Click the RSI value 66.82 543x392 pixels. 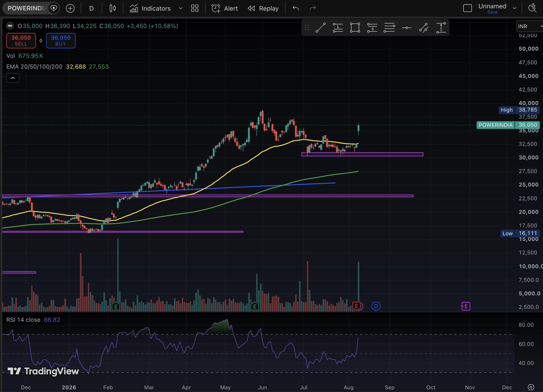pyautogui.click(x=52, y=320)
